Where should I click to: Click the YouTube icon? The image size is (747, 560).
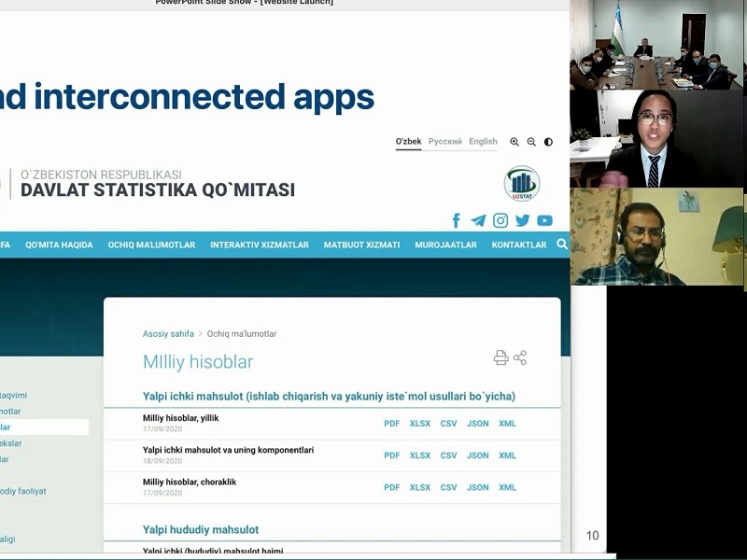[544, 220]
